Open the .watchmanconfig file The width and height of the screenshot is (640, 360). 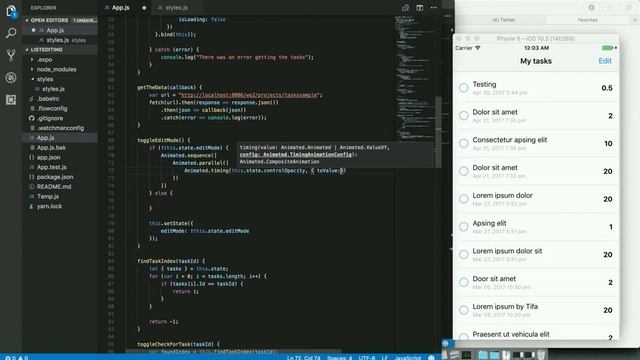(60, 128)
